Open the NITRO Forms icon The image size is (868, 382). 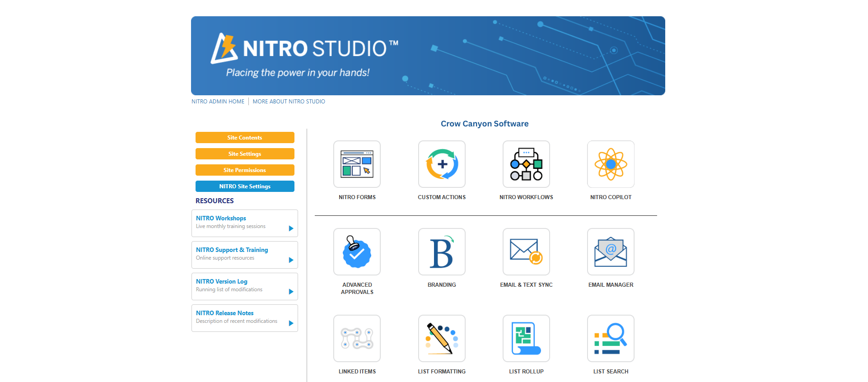tap(357, 164)
